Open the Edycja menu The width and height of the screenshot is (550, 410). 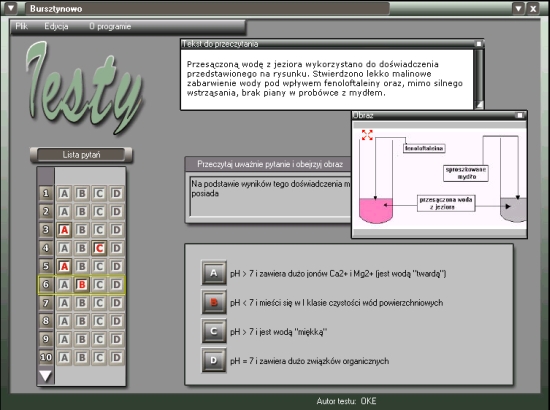point(56,26)
